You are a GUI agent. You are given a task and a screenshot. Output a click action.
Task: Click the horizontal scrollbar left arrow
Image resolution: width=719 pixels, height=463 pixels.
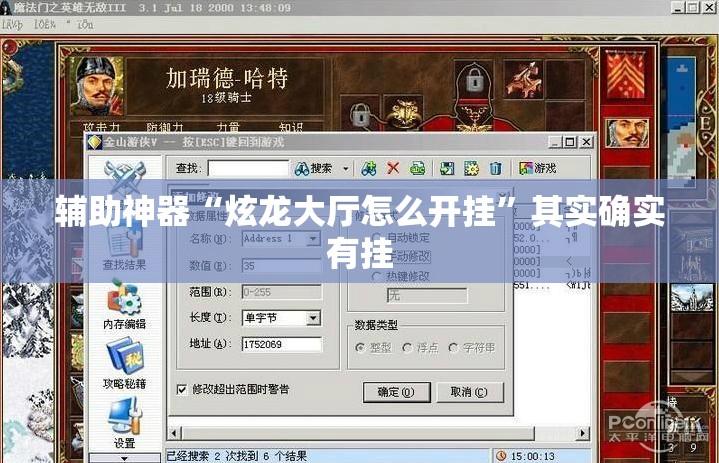[174, 433]
